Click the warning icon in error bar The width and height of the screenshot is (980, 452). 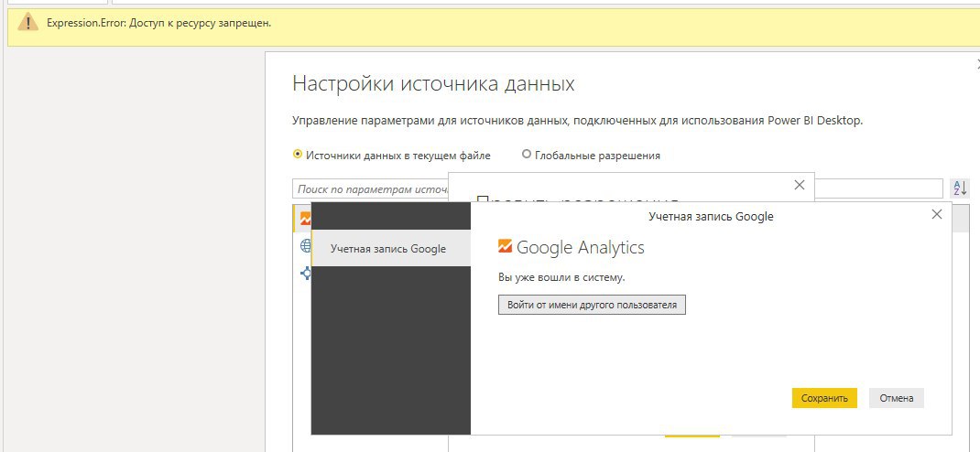pyautogui.click(x=28, y=24)
